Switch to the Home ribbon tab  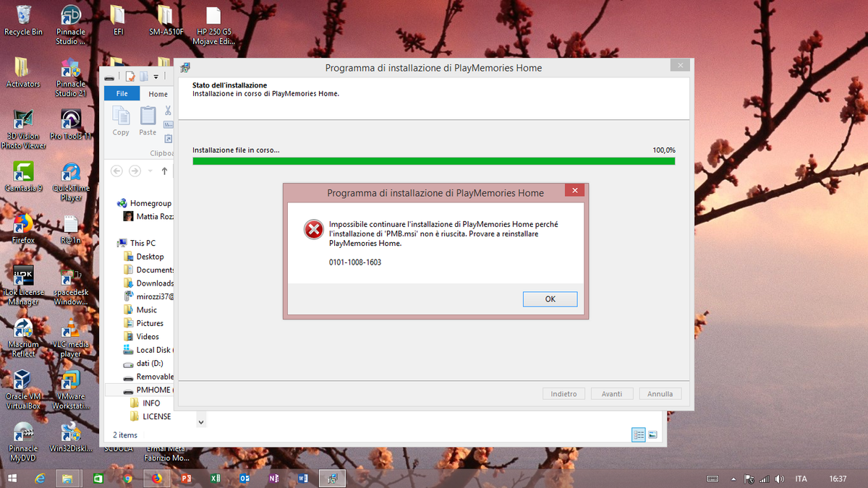click(158, 93)
